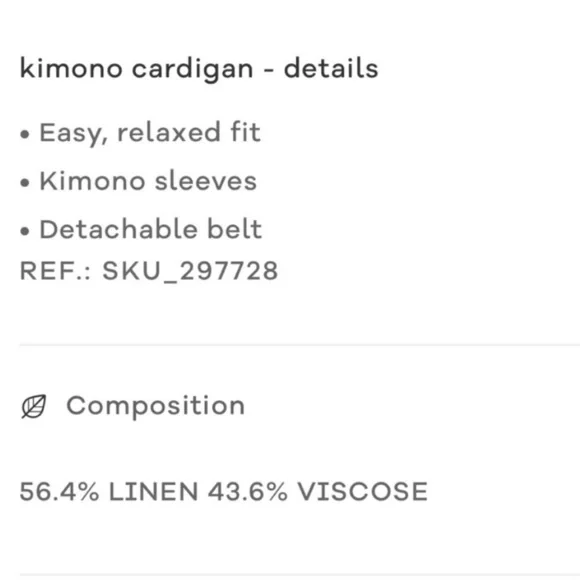Click the bullet dot before 'Easy'
Viewport: 580px width, 580px height.
25,134
